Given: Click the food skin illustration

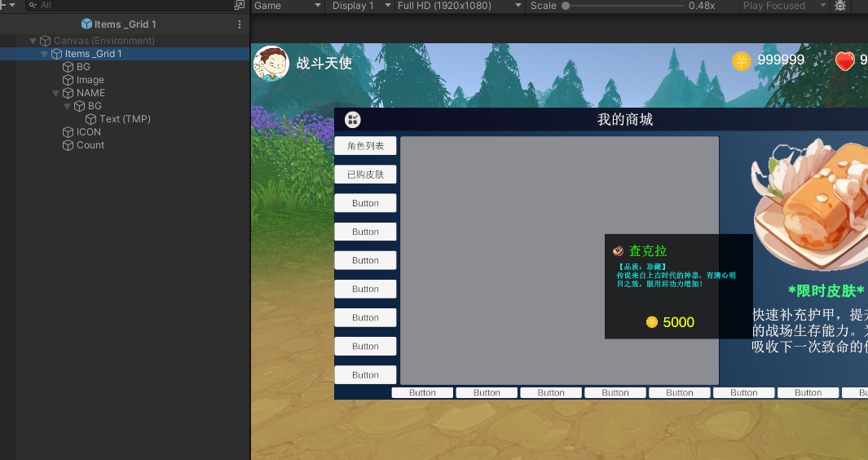Looking at the screenshot, I should pyautogui.click(x=809, y=204).
